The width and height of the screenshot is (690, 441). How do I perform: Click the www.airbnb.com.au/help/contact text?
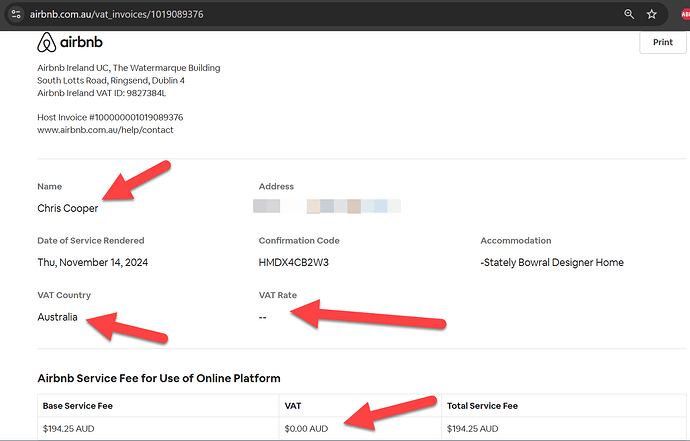105,130
